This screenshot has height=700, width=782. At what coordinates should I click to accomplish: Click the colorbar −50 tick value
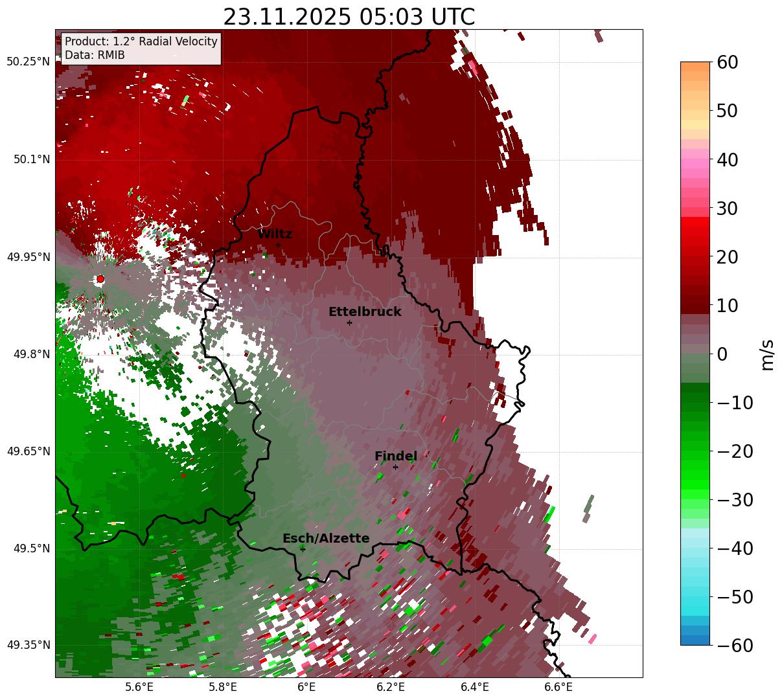coord(734,597)
